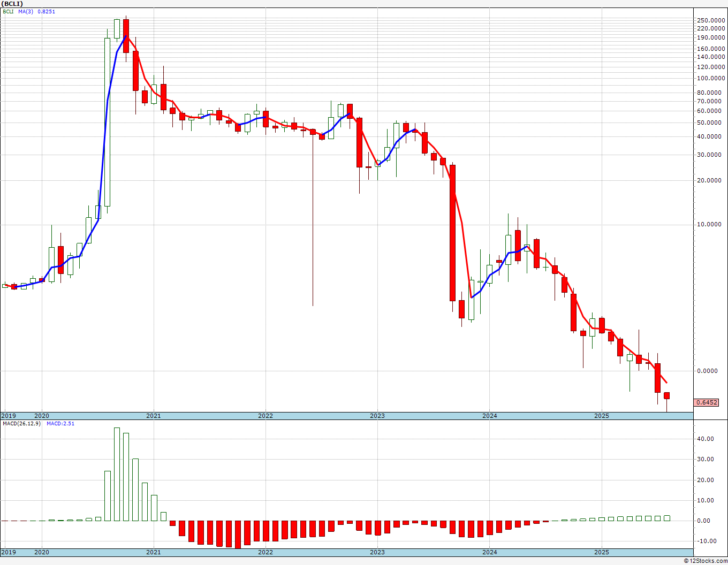Click the (BCLI) chart title
Viewport: 728px width, 565px height.
(x=12, y=4)
